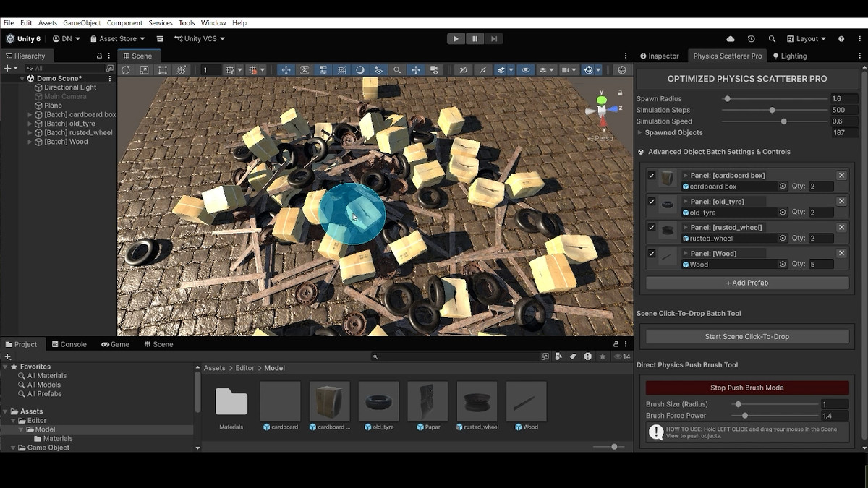
Task: Open the Layout dropdown
Action: tap(807, 39)
